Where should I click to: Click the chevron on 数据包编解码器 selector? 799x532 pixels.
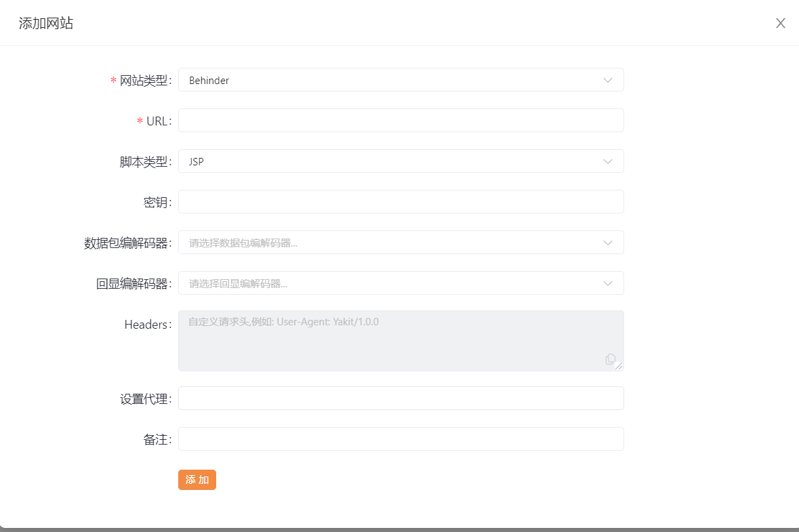[608, 242]
